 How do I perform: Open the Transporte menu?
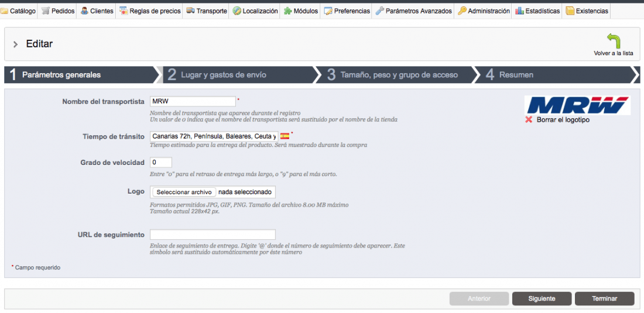pyautogui.click(x=207, y=11)
